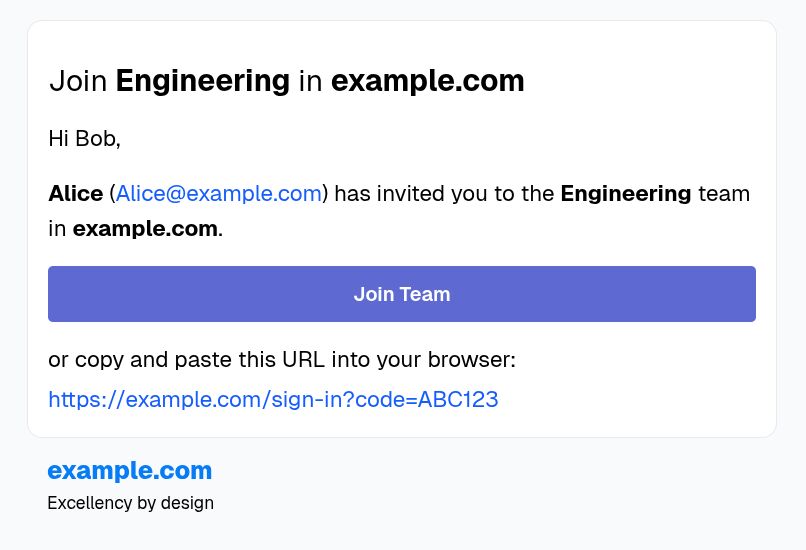Open the sign-in URL with code ABC123
The image size is (806, 550).
(273, 400)
